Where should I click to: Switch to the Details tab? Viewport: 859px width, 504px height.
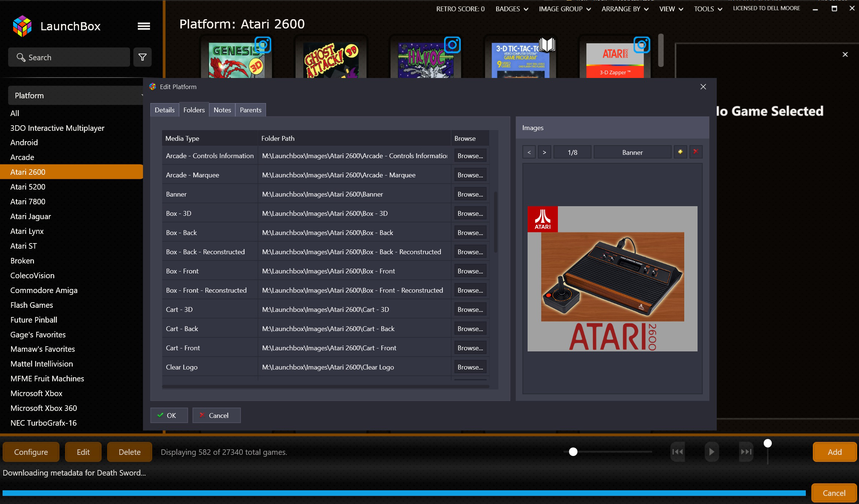point(165,110)
